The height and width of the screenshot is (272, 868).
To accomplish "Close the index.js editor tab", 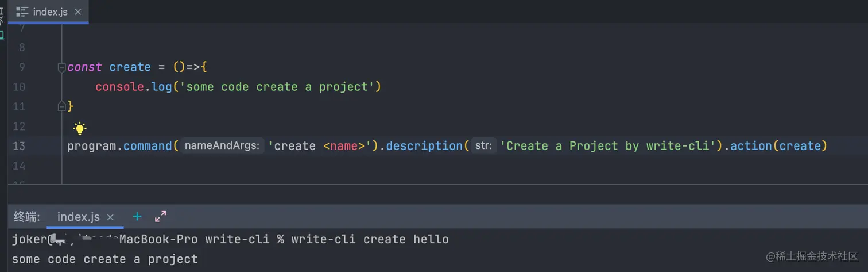I will tap(78, 12).
